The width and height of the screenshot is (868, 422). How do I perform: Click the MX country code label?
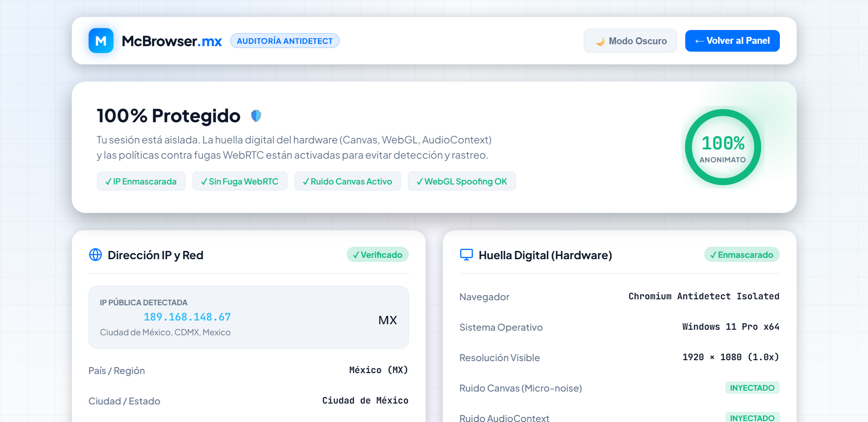(388, 320)
